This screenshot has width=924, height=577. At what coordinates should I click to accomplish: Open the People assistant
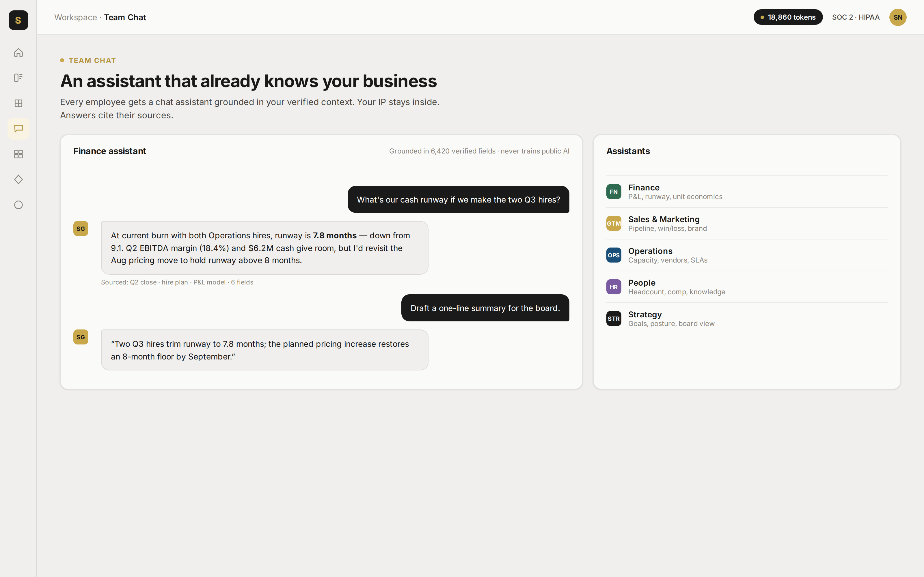click(746, 286)
